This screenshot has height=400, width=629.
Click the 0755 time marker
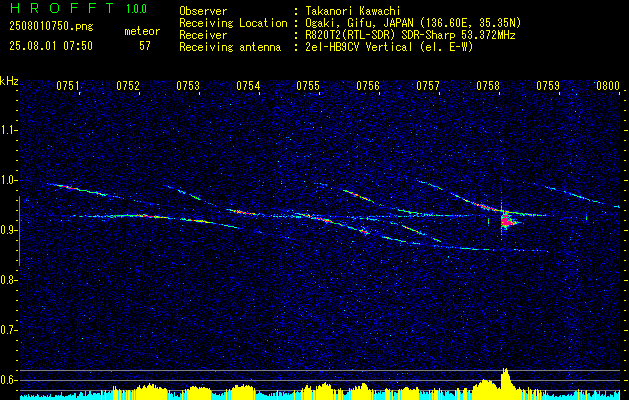tap(308, 86)
